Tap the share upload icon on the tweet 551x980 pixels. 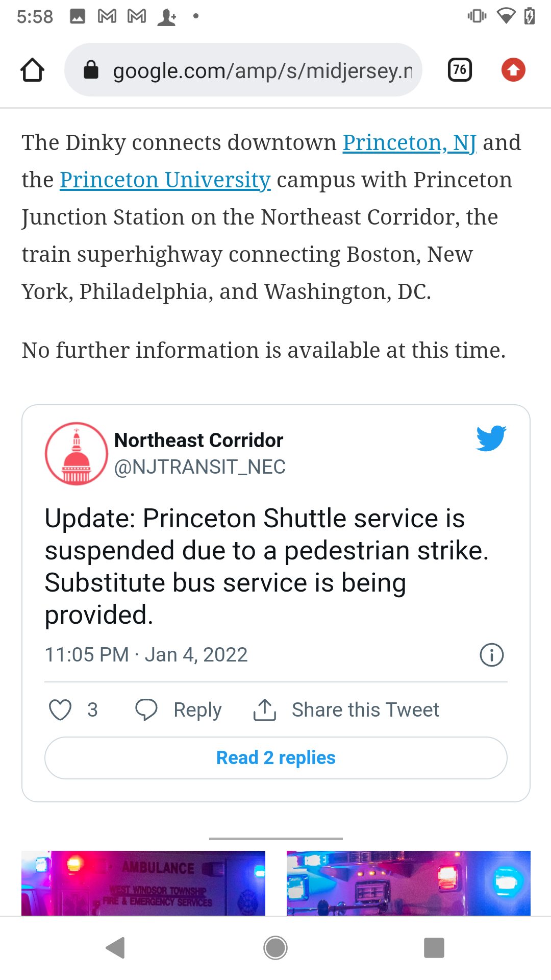tap(265, 710)
